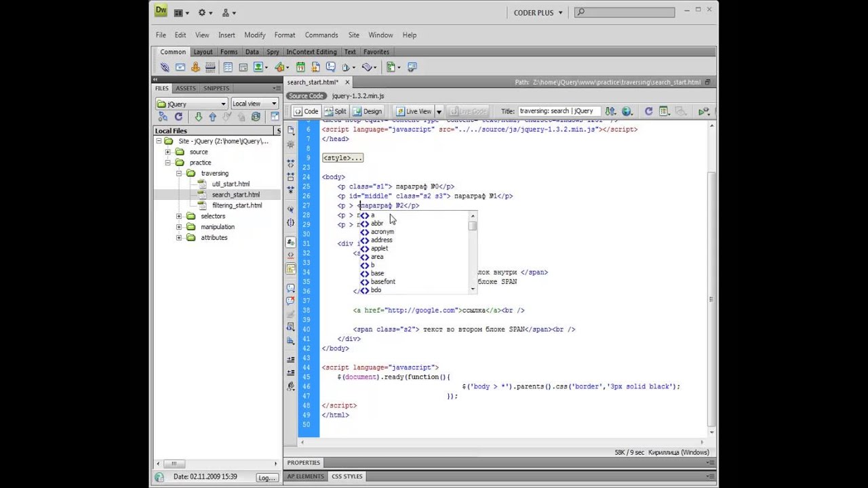Open the CSS STYLES panel tab

(x=347, y=476)
